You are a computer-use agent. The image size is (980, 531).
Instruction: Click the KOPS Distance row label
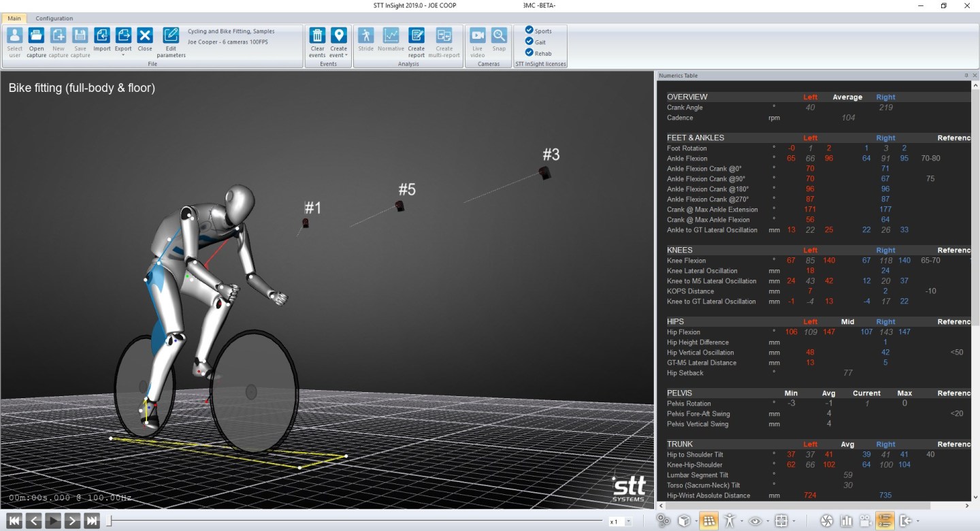tap(690, 291)
